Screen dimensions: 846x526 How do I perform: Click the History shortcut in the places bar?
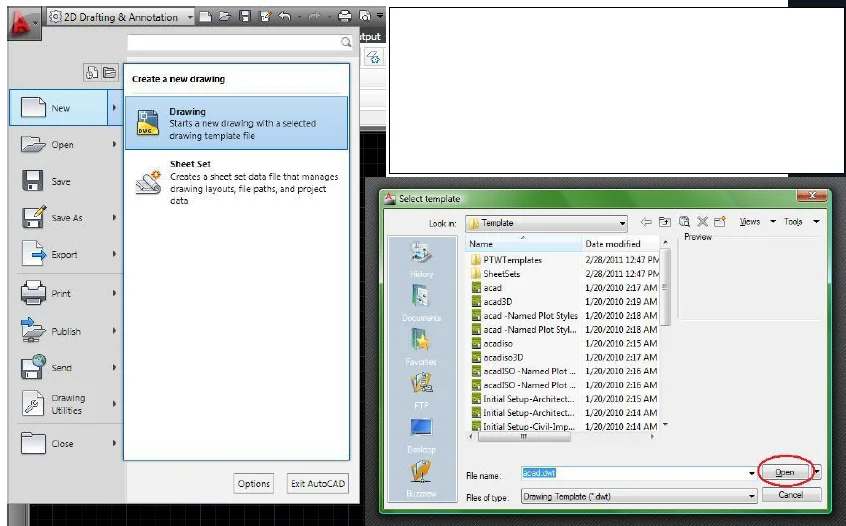pos(421,259)
